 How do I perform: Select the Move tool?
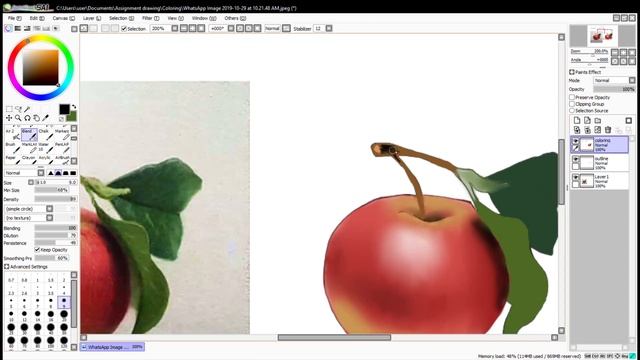pos(9,118)
